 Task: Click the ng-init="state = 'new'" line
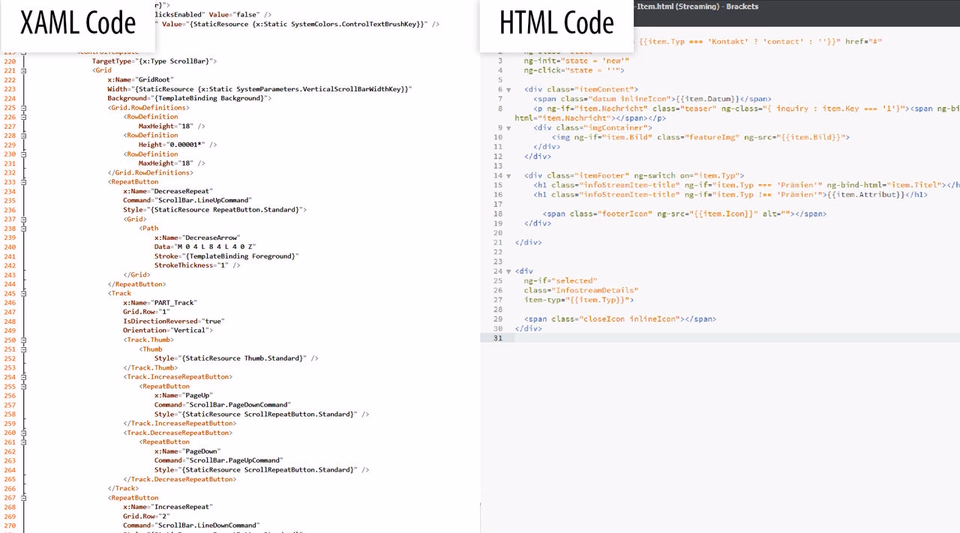click(576, 61)
